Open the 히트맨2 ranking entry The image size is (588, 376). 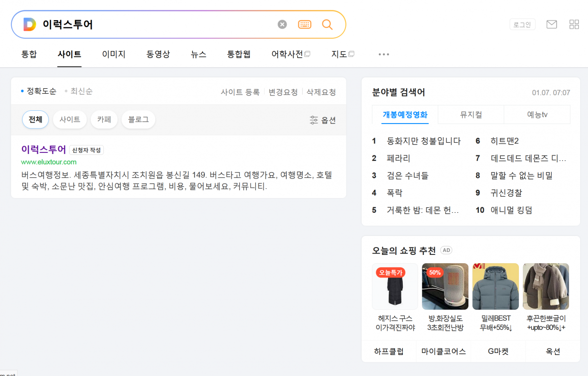click(505, 141)
